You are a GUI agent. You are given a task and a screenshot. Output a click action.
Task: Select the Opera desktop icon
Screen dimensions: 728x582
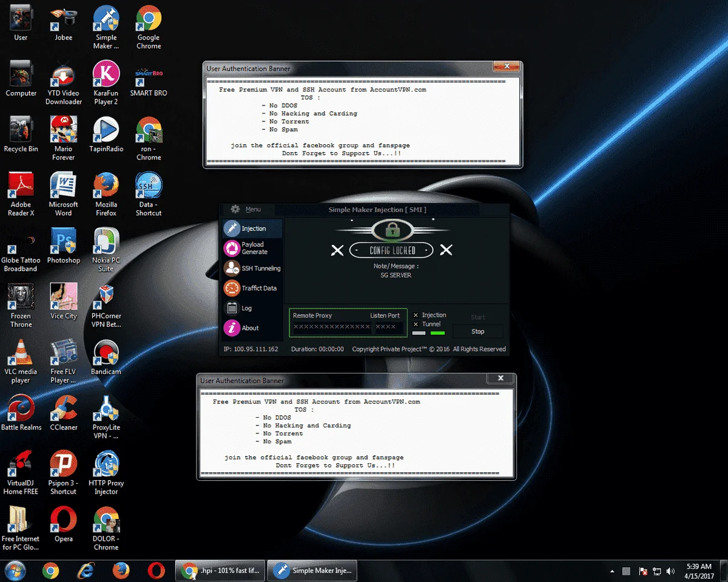pos(64,525)
